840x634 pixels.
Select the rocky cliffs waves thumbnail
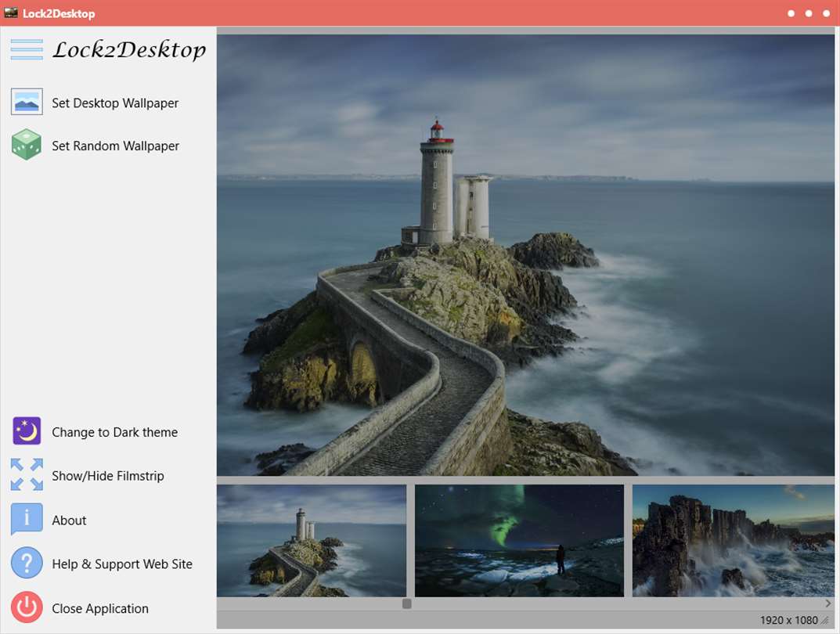[x=734, y=541]
